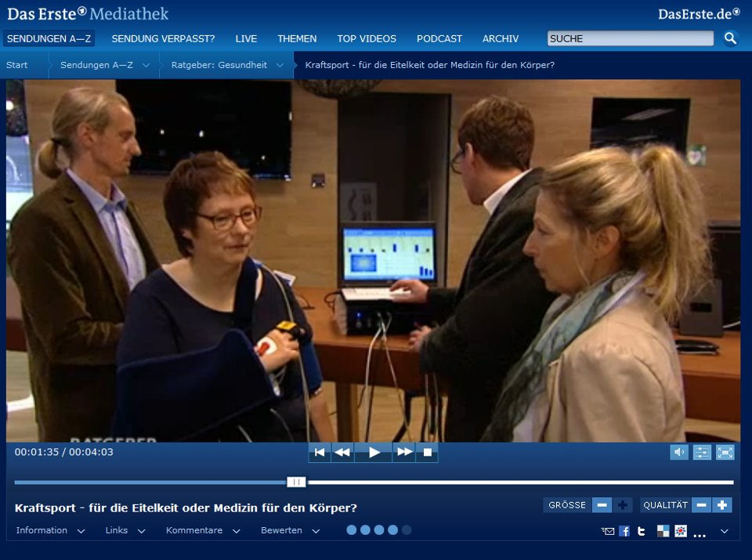
Task: Stop the video playback
Action: pyautogui.click(x=428, y=452)
